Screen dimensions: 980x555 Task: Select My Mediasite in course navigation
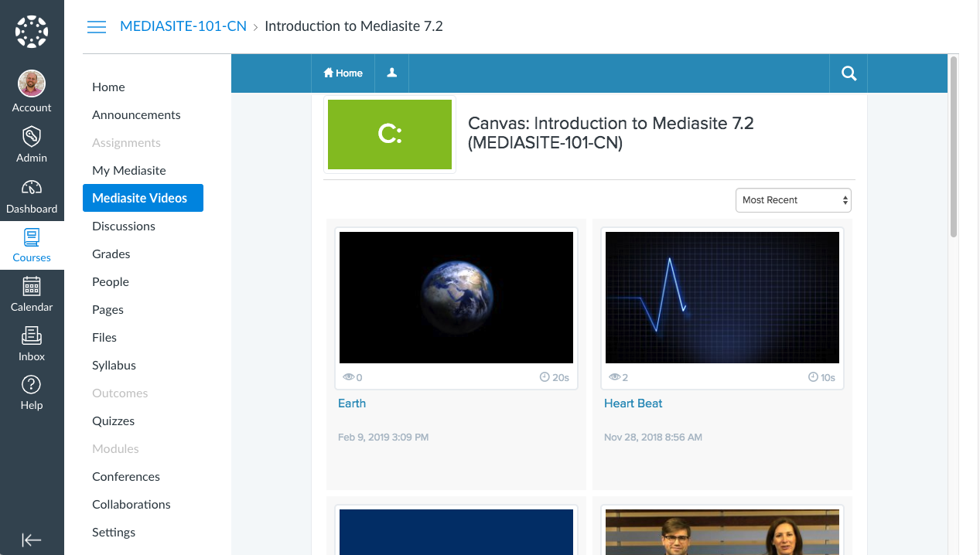tap(129, 171)
